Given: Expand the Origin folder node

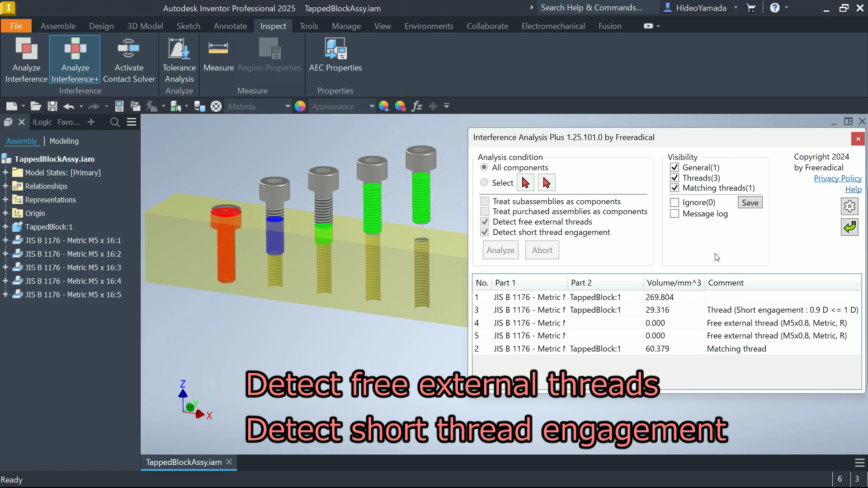Looking at the screenshot, I should coord(5,213).
